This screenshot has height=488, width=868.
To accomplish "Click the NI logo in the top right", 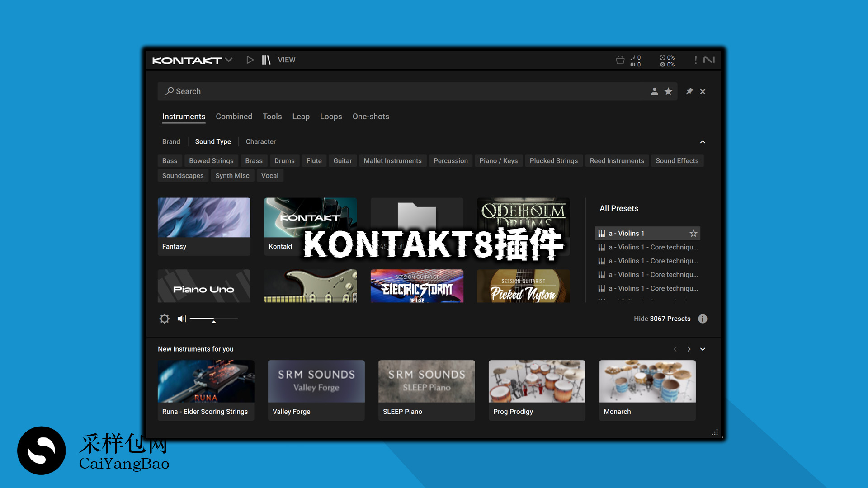I will pos(709,60).
